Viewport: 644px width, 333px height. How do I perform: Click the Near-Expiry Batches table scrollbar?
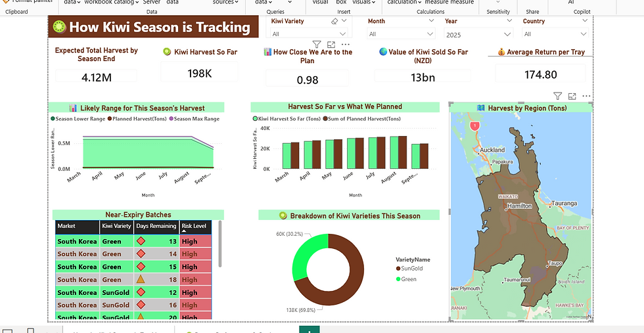(220, 244)
